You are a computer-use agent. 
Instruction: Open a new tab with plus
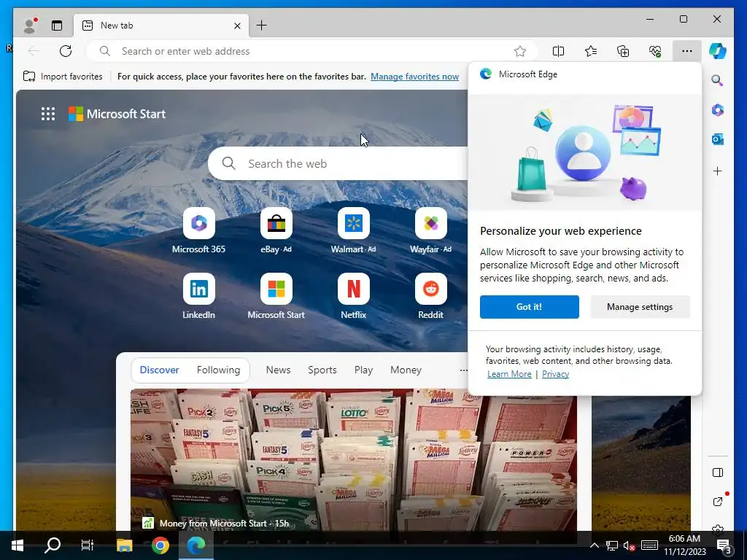262,26
